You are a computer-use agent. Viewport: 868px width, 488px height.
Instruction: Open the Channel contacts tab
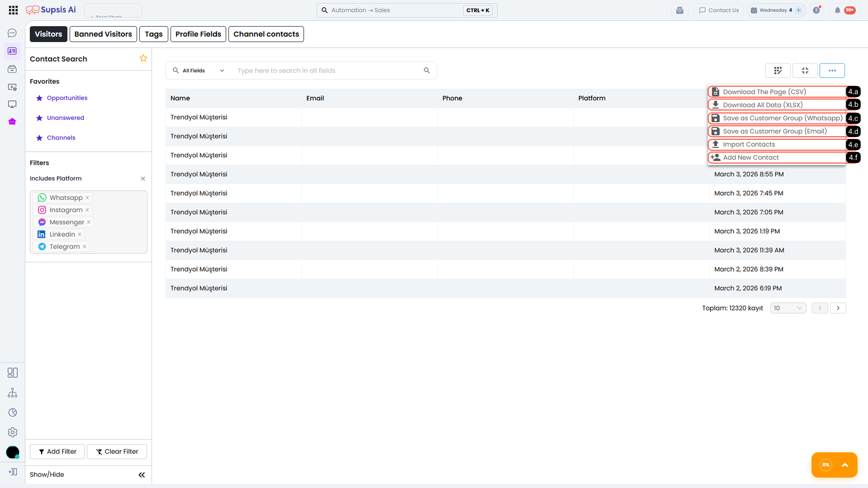(266, 34)
